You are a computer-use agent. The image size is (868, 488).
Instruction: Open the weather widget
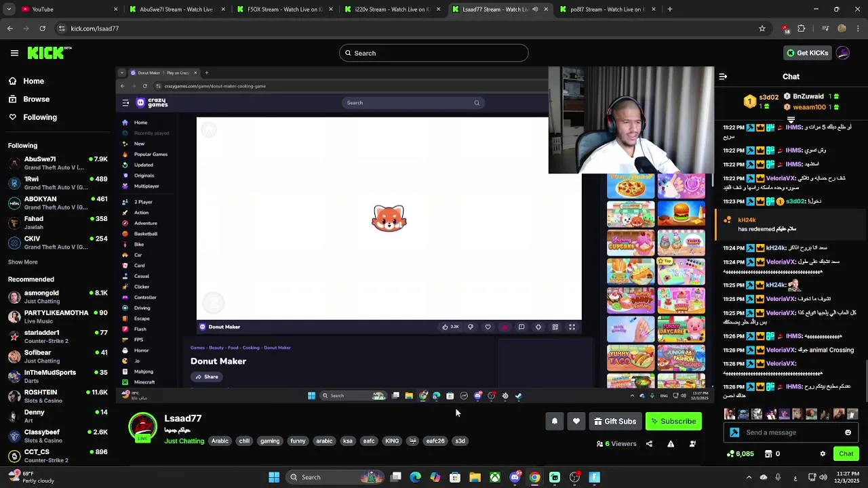[33, 477]
